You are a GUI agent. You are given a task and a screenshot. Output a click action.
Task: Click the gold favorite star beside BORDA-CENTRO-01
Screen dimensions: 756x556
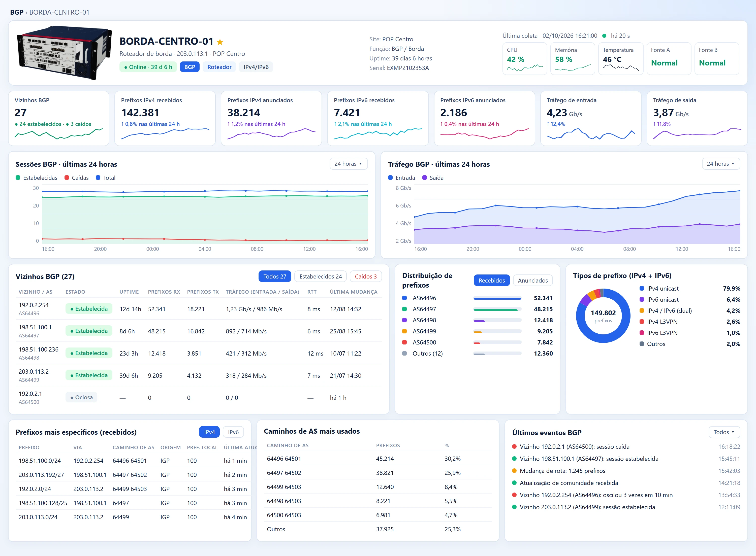click(220, 42)
